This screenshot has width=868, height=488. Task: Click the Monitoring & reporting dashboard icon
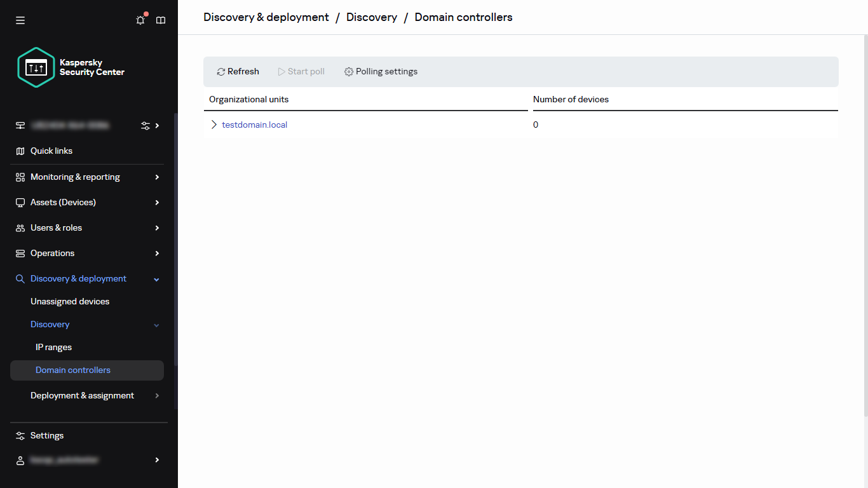coord(20,177)
